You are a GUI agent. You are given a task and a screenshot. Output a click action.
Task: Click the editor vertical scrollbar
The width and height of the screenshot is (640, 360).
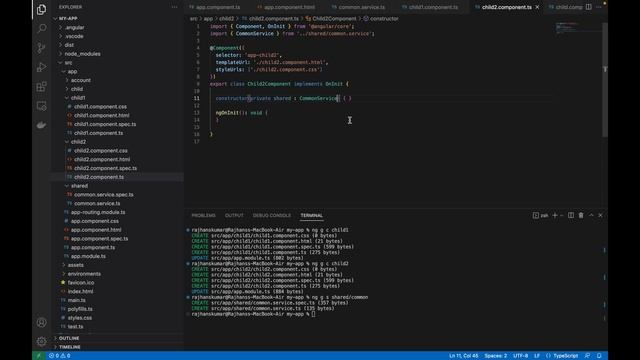(x=605, y=80)
